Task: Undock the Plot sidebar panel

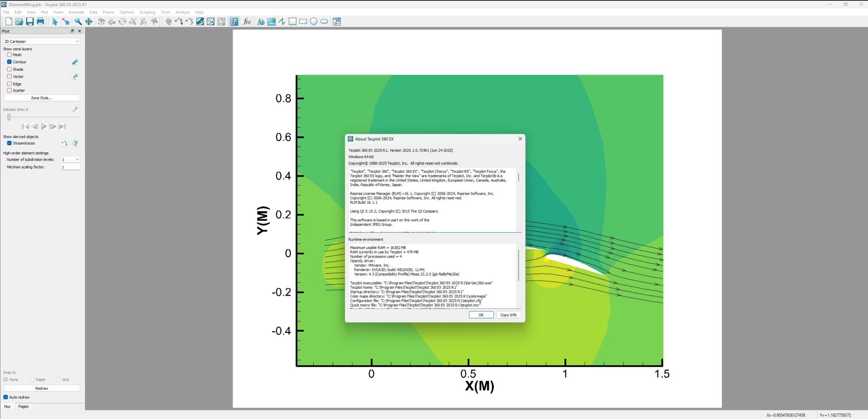Action: pyautogui.click(x=72, y=31)
